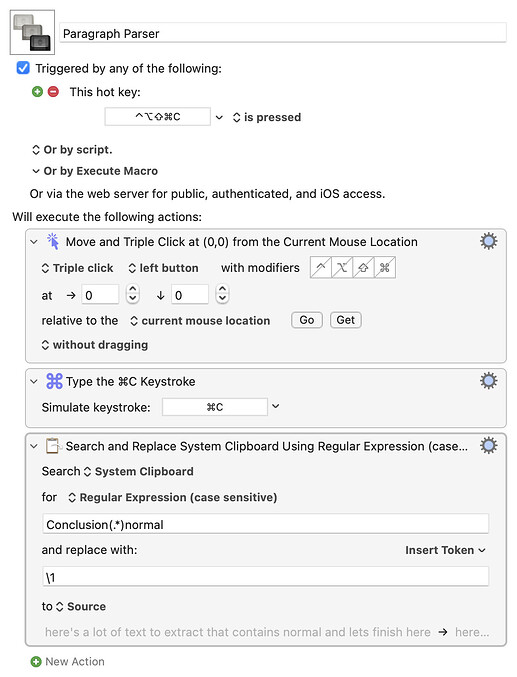The image size is (517, 677).
Task: Click the Go button
Action: 307,320
